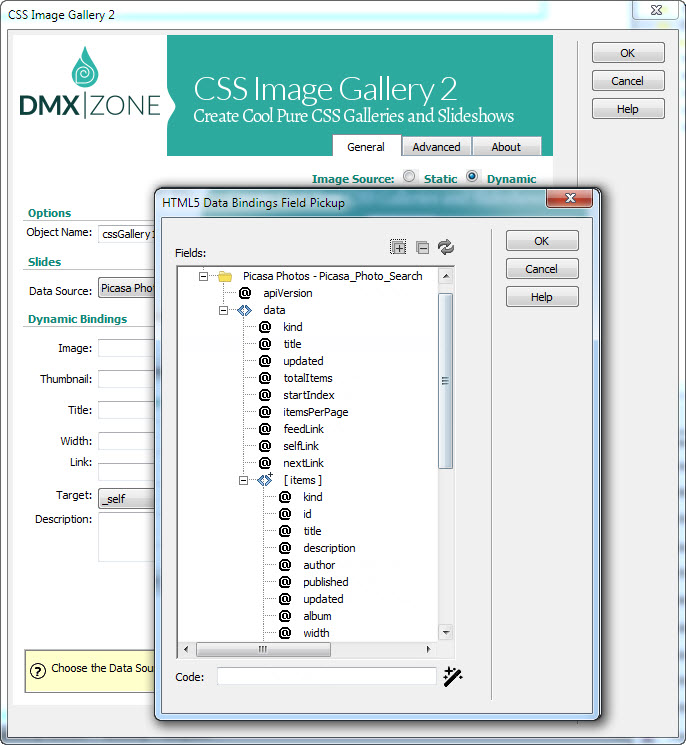This screenshot has height=745, width=686.
Task: Select the itemsPerPage field
Action: (x=316, y=412)
